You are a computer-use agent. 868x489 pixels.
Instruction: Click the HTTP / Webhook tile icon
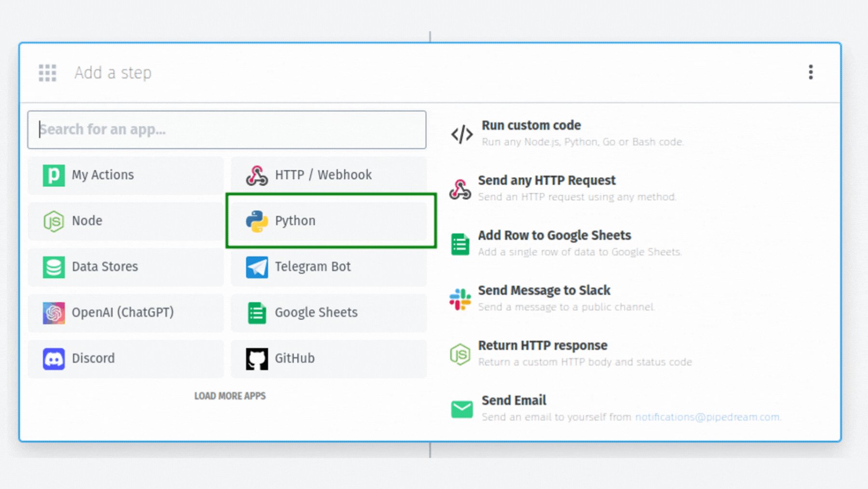click(257, 175)
